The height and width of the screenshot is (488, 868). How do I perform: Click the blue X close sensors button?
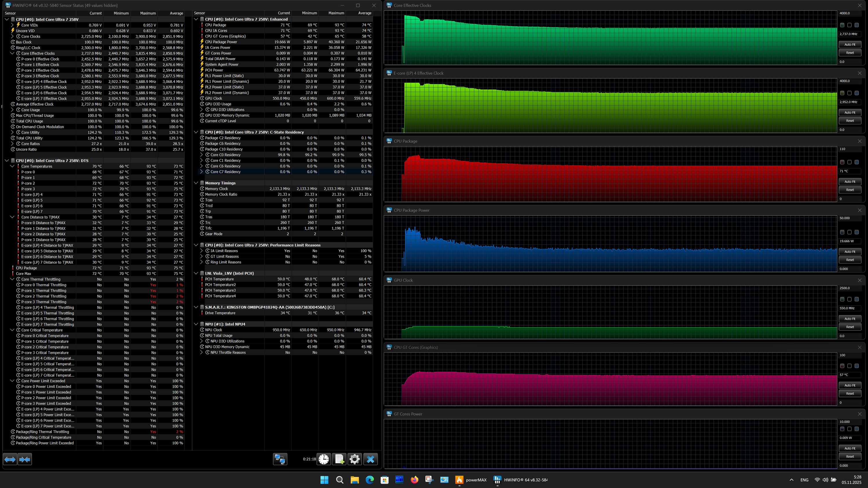tap(370, 459)
